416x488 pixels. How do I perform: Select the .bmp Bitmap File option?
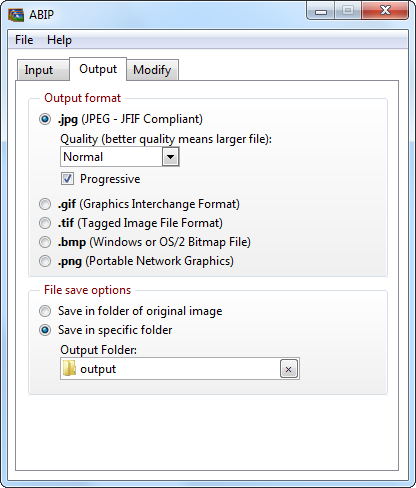point(45,242)
